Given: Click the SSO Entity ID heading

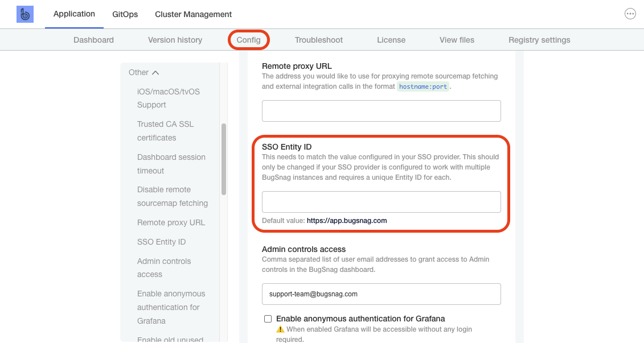Looking at the screenshot, I should point(286,147).
